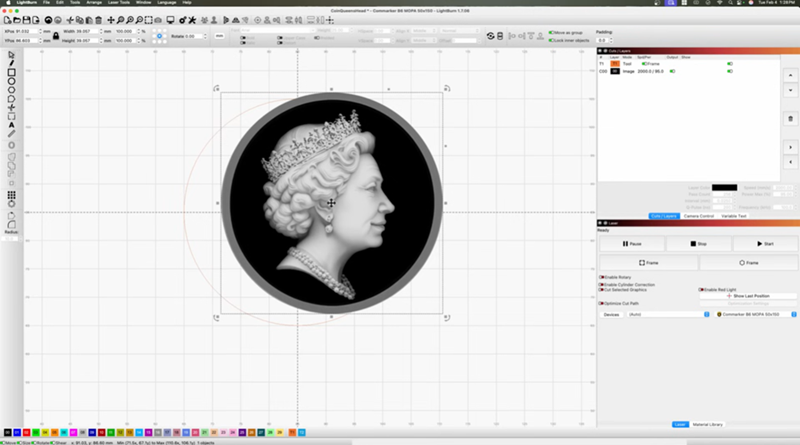
Task: Open the Laser Tools menu
Action: click(x=119, y=3)
